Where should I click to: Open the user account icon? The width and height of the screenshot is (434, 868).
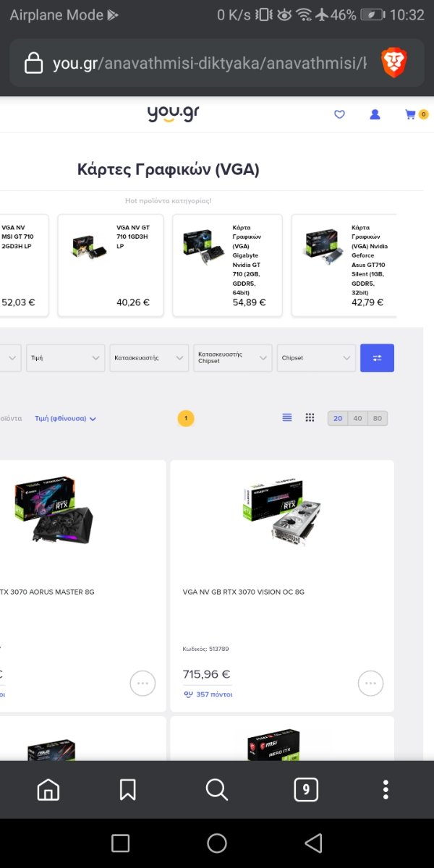[x=375, y=114]
